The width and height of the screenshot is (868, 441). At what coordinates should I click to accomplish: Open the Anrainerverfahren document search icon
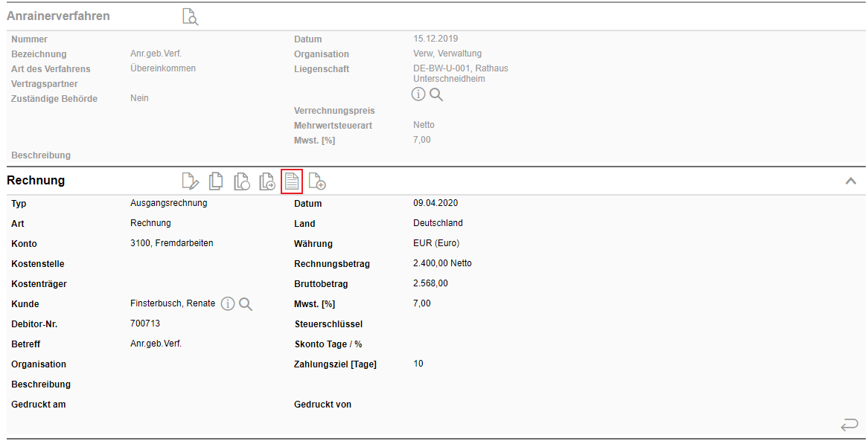click(191, 16)
